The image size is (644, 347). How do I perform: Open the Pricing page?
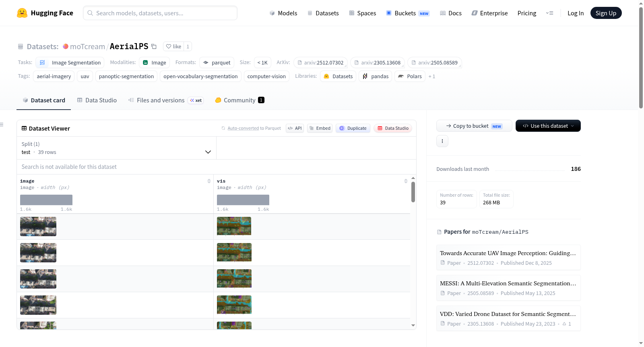pos(527,13)
